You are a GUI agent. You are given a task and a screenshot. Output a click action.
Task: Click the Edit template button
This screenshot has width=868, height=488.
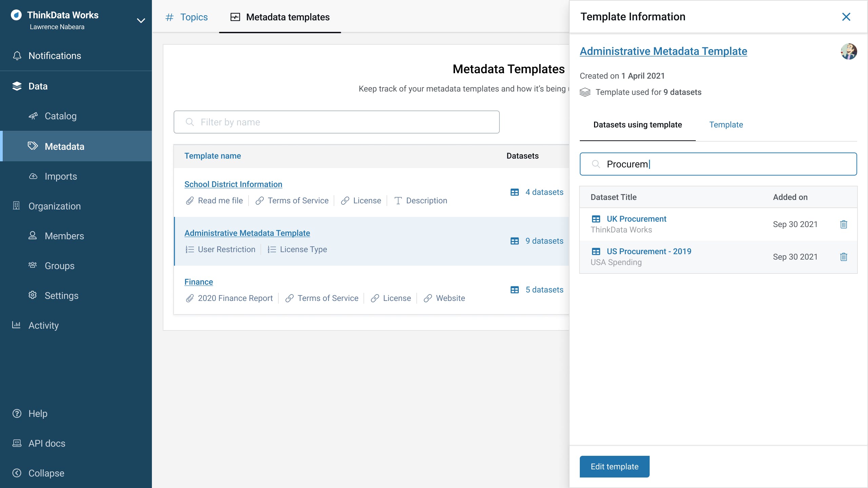coord(614,467)
